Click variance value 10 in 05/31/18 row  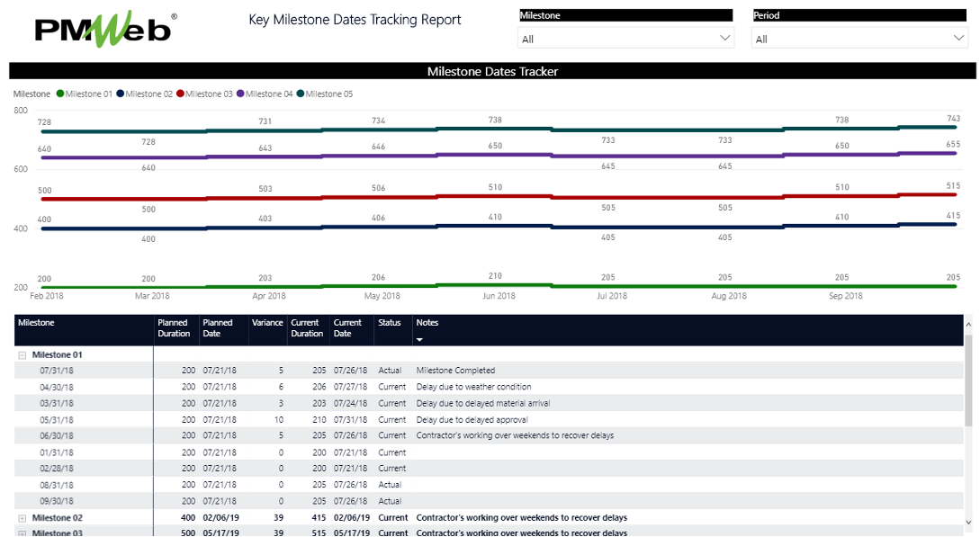pyautogui.click(x=279, y=420)
